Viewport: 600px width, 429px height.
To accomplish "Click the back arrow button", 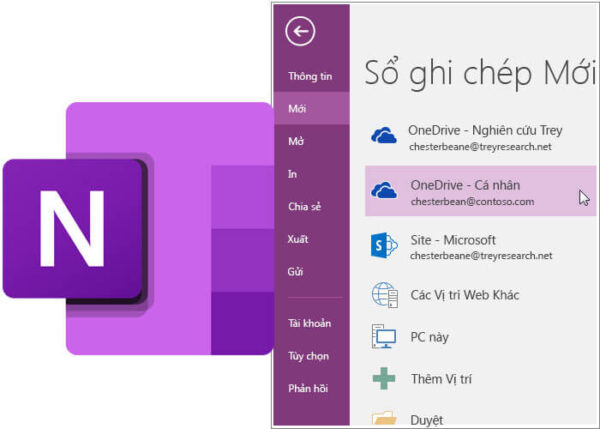I will point(300,31).
